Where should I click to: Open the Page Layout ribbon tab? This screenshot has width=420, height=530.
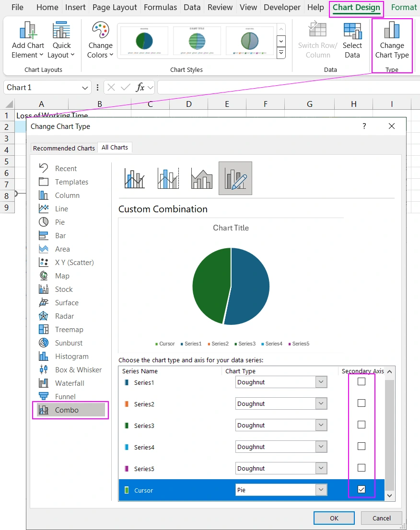(115, 7)
